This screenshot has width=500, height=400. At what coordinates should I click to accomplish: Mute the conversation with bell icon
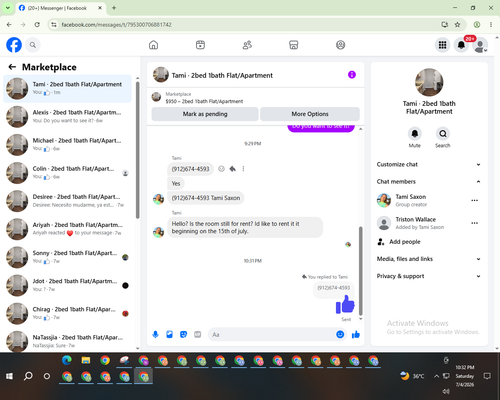(415, 134)
